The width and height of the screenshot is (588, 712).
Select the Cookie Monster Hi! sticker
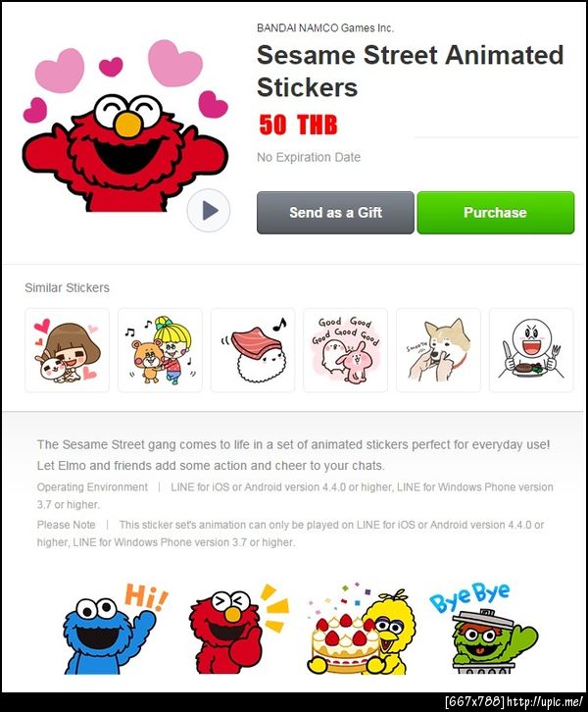(x=115, y=629)
